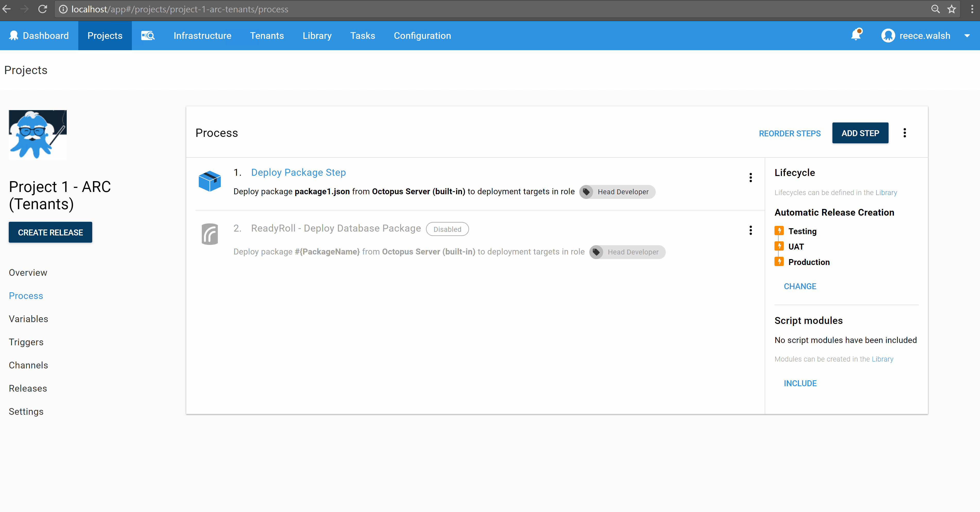Click the notifications bell icon
Image resolution: width=980 pixels, height=512 pixels.
point(855,35)
